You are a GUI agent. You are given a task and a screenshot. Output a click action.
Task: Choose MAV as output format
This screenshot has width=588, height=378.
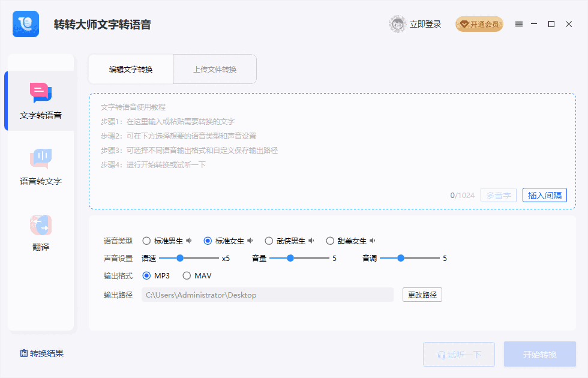tap(187, 276)
